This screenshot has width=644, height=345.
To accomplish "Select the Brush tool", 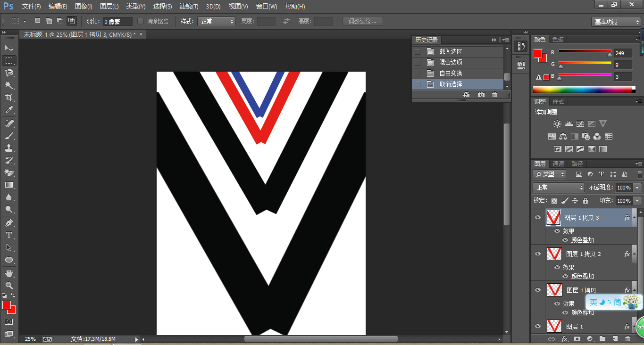I will pyautogui.click(x=9, y=136).
